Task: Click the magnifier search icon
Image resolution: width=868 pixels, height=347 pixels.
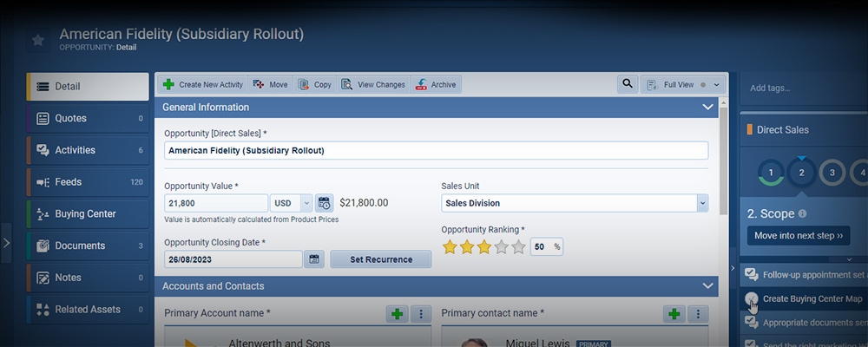Action: pyautogui.click(x=628, y=84)
